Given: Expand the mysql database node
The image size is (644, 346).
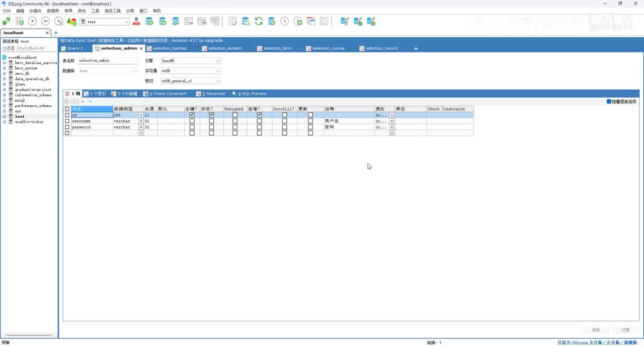Looking at the screenshot, I should click(x=4, y=100).
